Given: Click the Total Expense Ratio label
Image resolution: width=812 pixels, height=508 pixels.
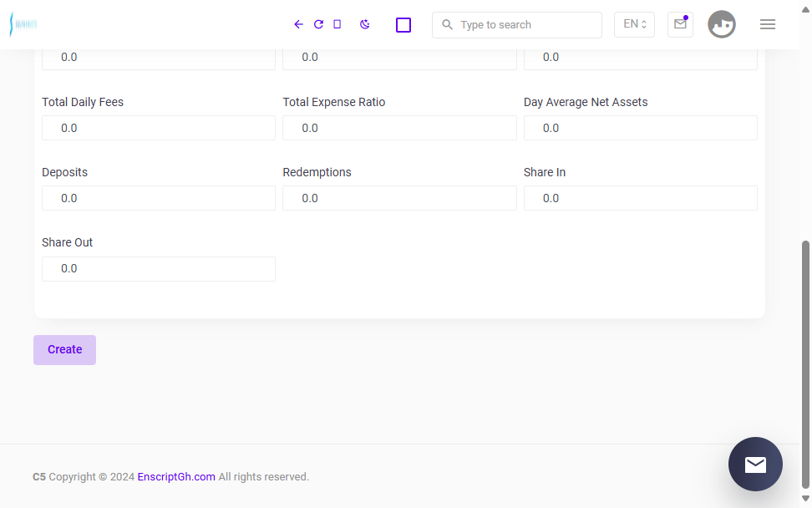Looking at the screenshot, I should pos(334,102).
